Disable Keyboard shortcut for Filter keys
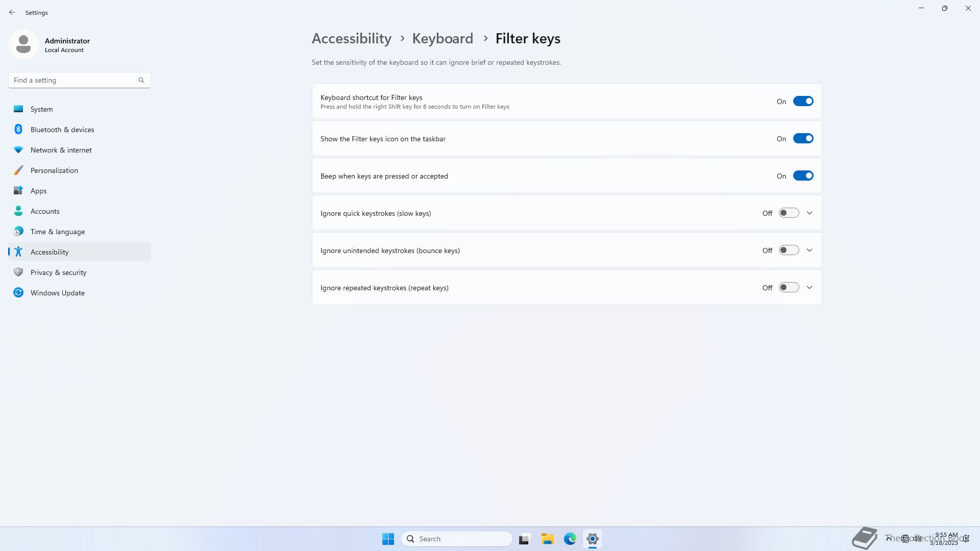980x551 pixels. coord(803,102)
